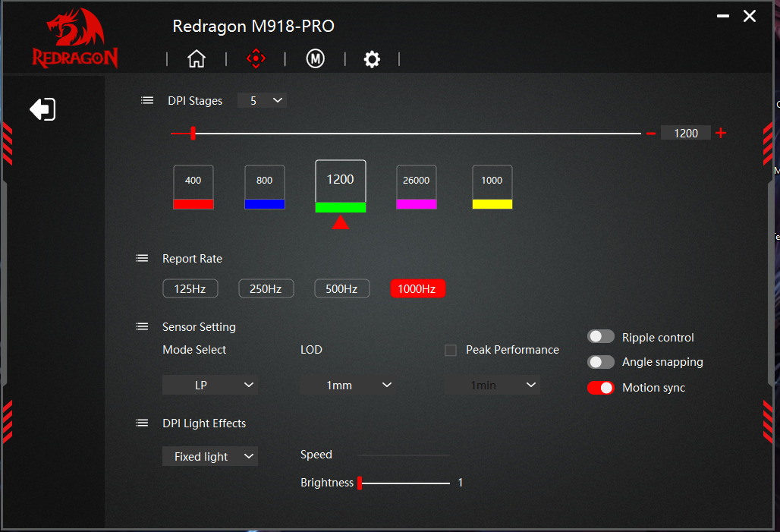Toggle Ripple control switch
Image resolution: width=780 pixels, height=532 pixels.
click(x=601, y=337)
